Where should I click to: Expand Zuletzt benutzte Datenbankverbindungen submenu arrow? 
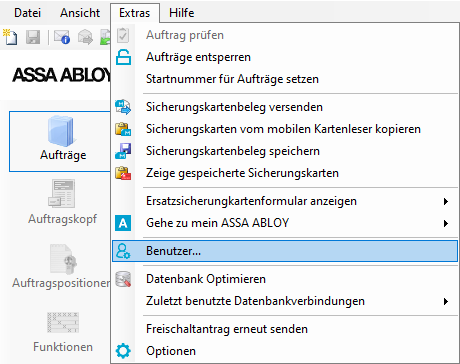tap(446, 301)
